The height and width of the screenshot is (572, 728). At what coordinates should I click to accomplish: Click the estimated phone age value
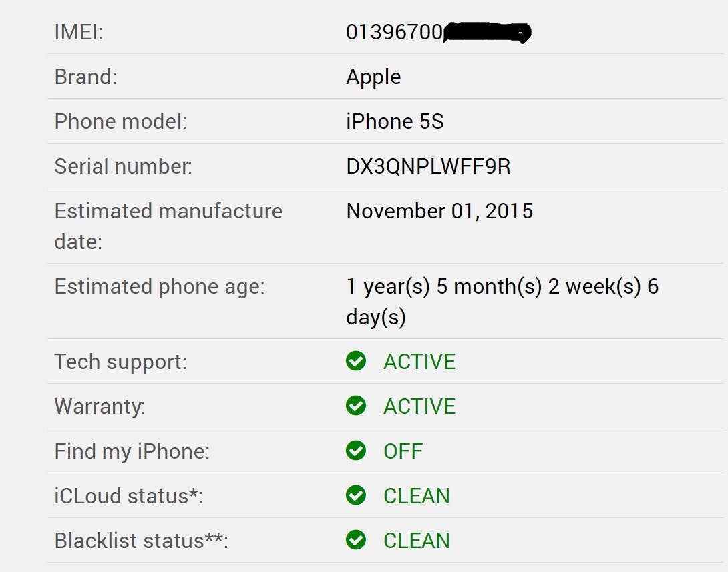[502, 302]
